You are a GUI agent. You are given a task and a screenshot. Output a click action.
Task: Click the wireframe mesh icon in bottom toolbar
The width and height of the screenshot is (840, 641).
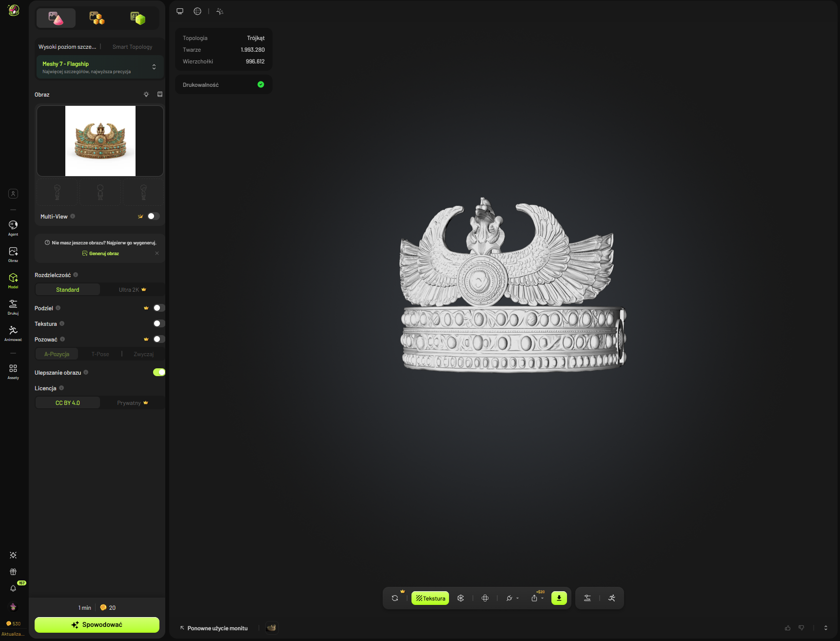coord(461,598)
